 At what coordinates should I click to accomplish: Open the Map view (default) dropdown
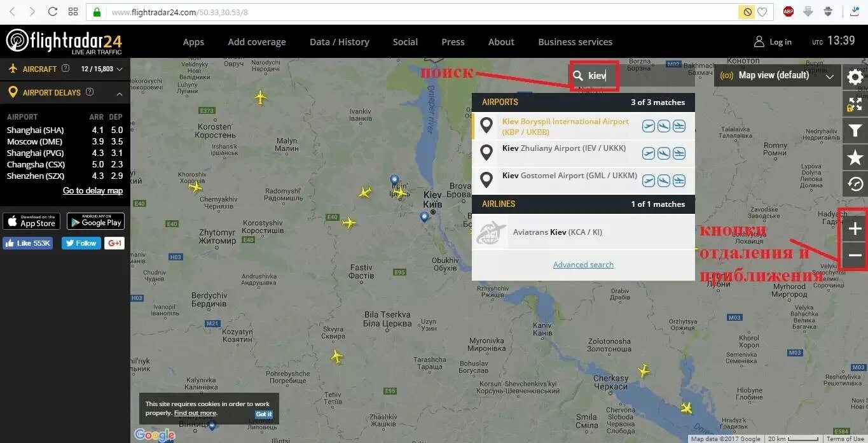coord(777,76)
